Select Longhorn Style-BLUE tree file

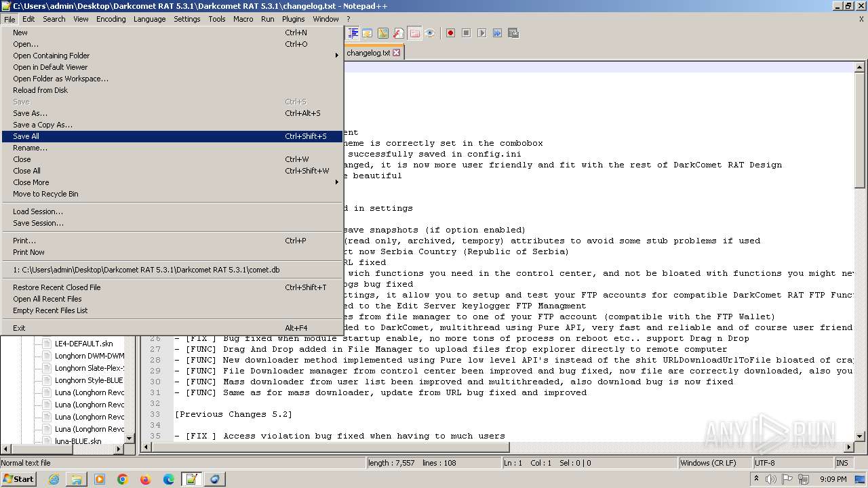[x=89, y=380]
